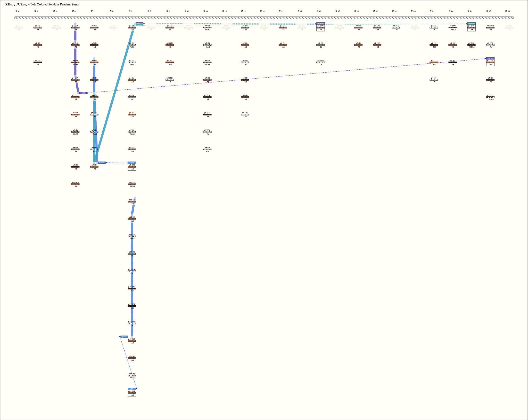
Task: Click the purple →p73 tag on cord 7
Action: click(x=139, y=23)
